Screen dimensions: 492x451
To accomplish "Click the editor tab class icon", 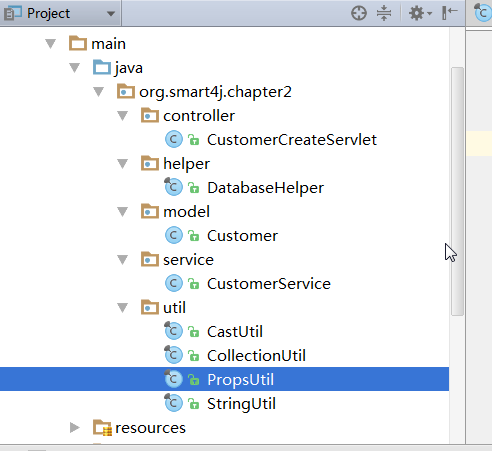I will click(x=482, y=13).
